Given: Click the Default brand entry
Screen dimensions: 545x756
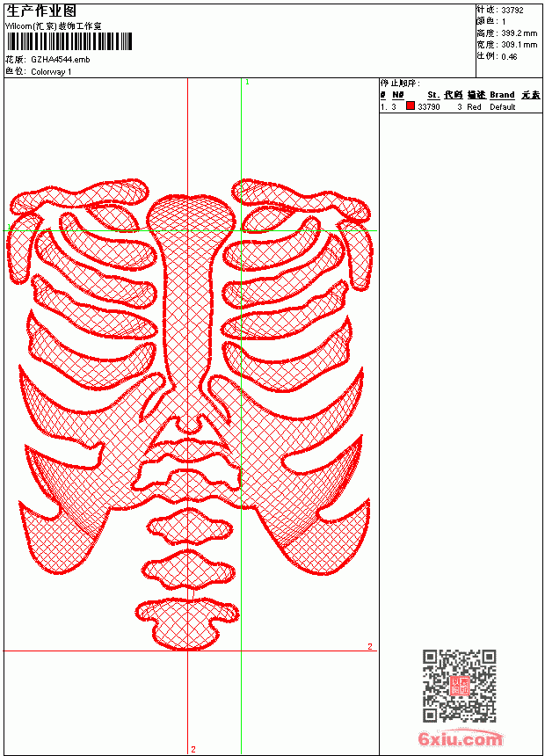Looking at the screenshot, I should (503, 106).
